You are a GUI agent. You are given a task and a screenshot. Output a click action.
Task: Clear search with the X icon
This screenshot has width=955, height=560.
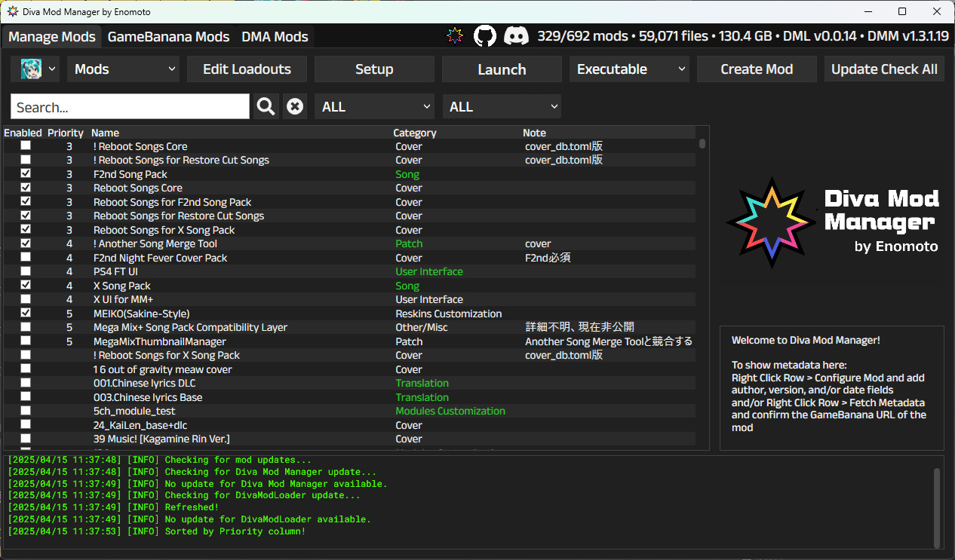point(295,107)
